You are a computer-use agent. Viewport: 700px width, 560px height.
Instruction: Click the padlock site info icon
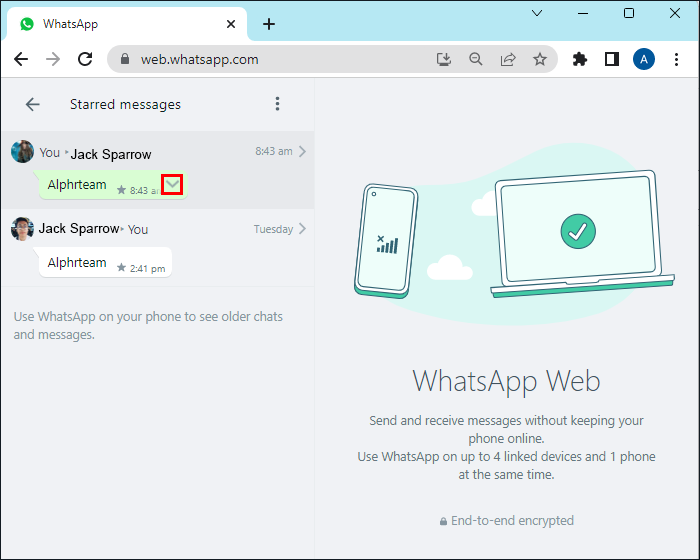click(x=125, y=59)
